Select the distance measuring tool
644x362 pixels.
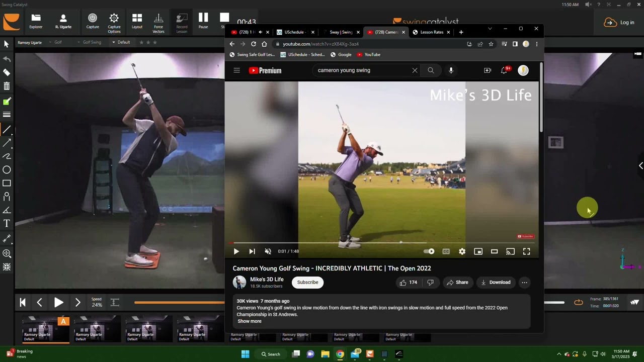(x=7, y=238)
